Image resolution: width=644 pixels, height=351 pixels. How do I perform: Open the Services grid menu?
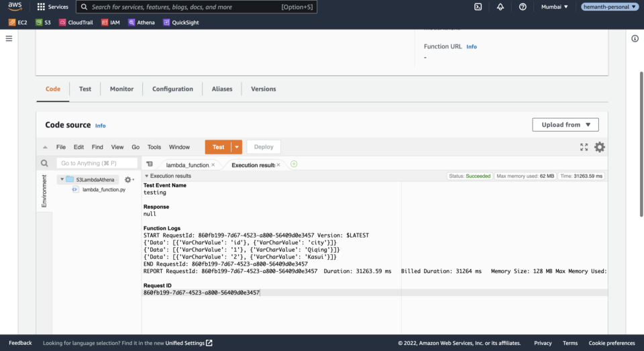[52, 7]
